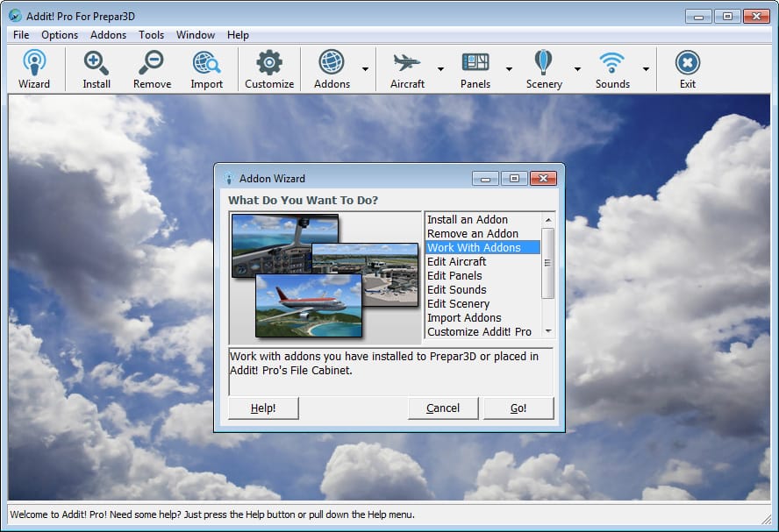
Task: Open the Tools menu
Action: pos(151,35)
